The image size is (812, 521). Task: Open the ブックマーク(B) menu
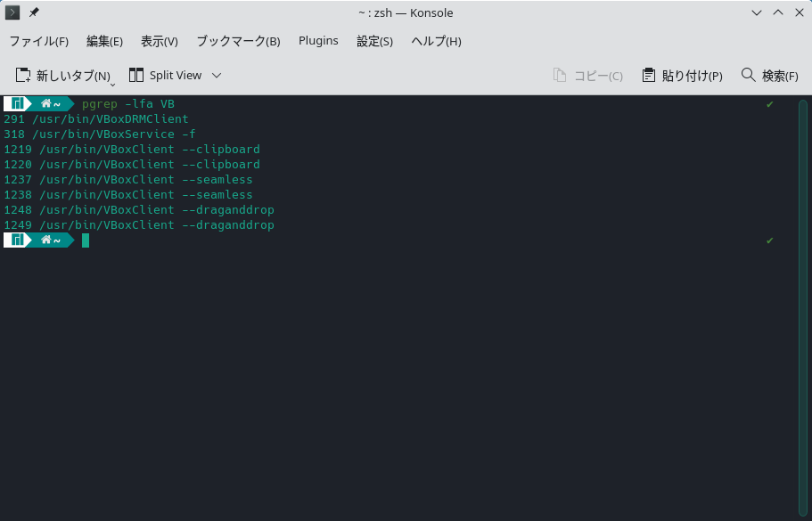click(x=238, y=41)
